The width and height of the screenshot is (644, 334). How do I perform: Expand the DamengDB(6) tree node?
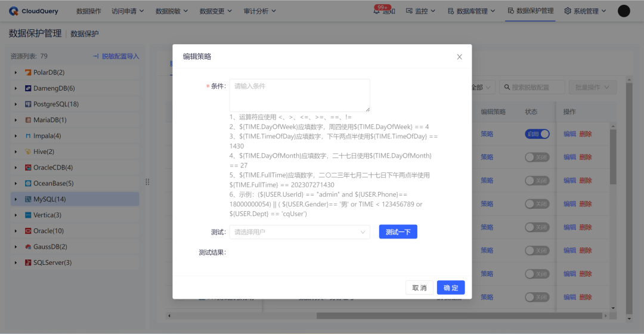(16, 88)
